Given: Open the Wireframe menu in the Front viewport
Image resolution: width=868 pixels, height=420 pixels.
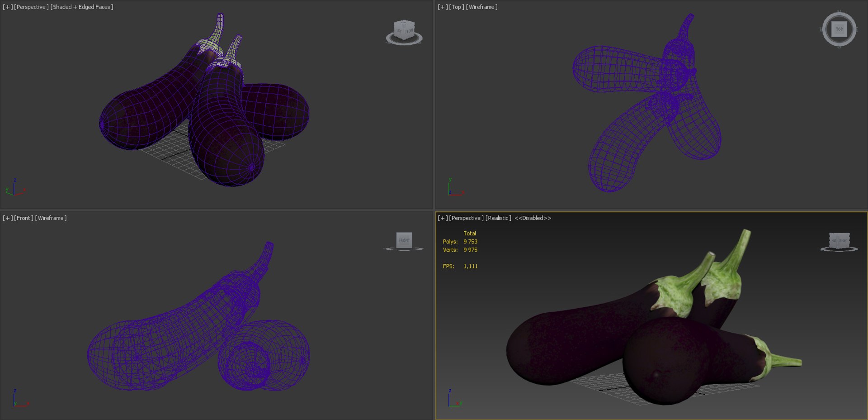Looking at the screenshot, I should point(51,218).
